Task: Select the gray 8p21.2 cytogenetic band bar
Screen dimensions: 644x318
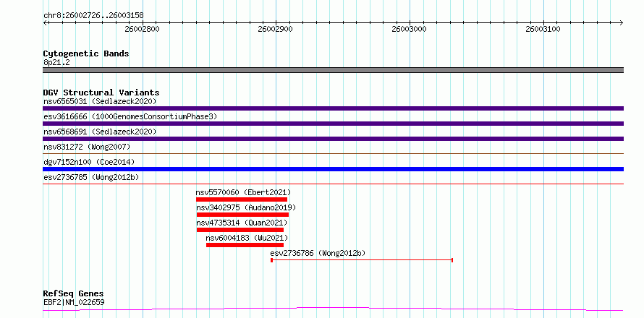Action: (x=333, y=70)
